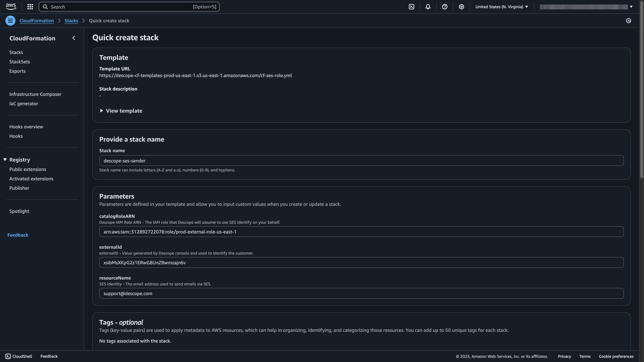Click the Help question mark icon

click(x=444, y=7)
